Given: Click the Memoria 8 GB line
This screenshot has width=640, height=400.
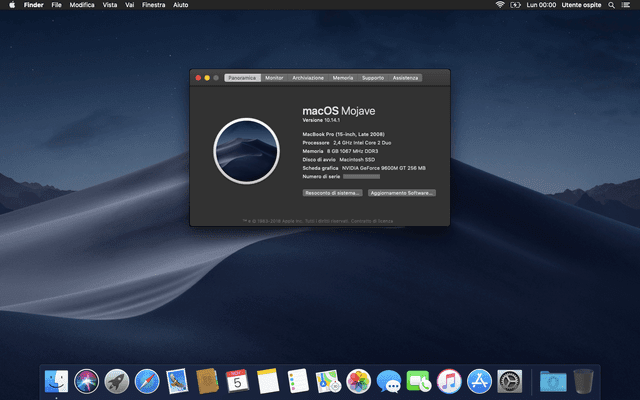Looking at the screenshot, I should pyautogui.click(x=340, y=151).
